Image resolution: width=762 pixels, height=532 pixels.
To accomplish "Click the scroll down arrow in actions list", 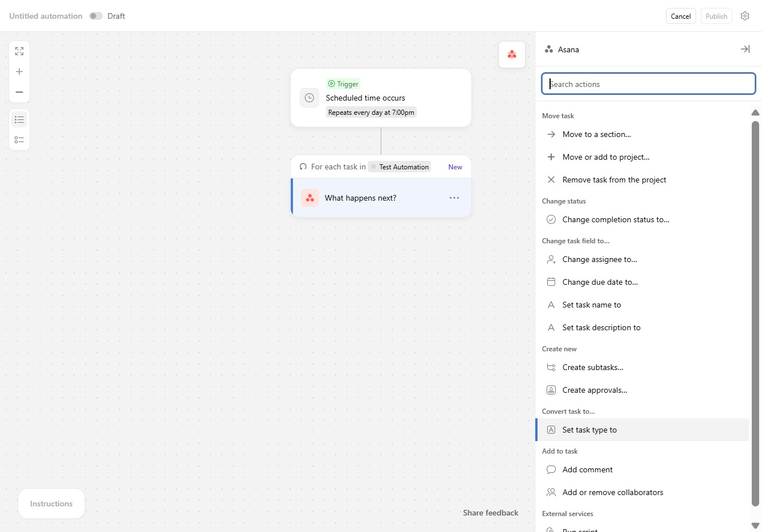I will (755, 526).
